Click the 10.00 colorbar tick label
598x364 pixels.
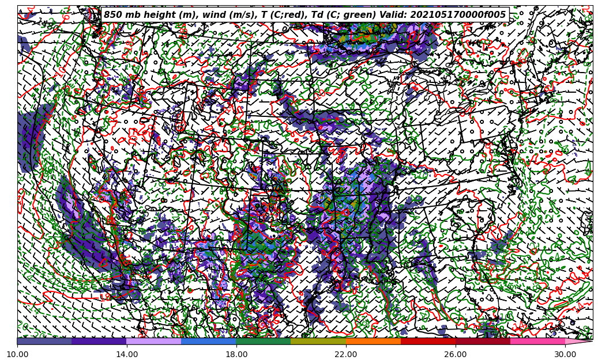(x=17, y=354)
